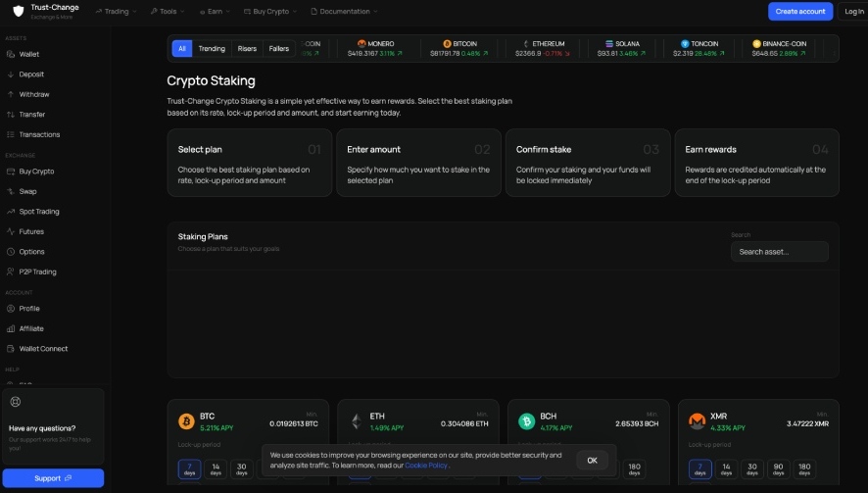This screenshot has height=493, width=868.
Task: Select 7 days lock-up for BTC
Action: pyautogui.click(x=189, y=469)
